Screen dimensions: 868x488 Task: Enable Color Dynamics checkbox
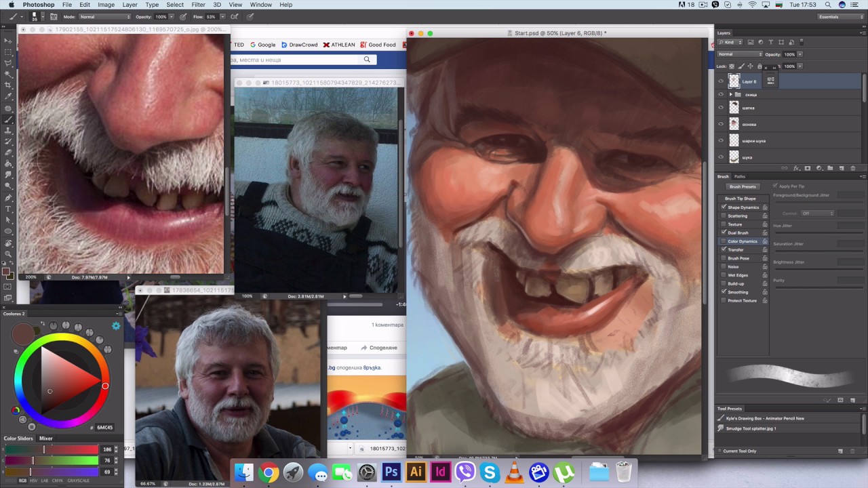[724, 241]
